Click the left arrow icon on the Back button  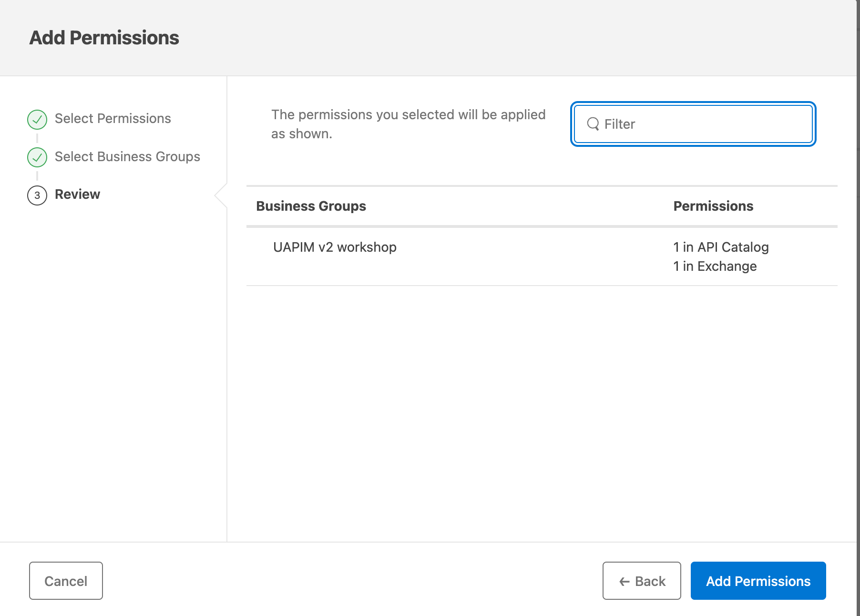point(624,581)
